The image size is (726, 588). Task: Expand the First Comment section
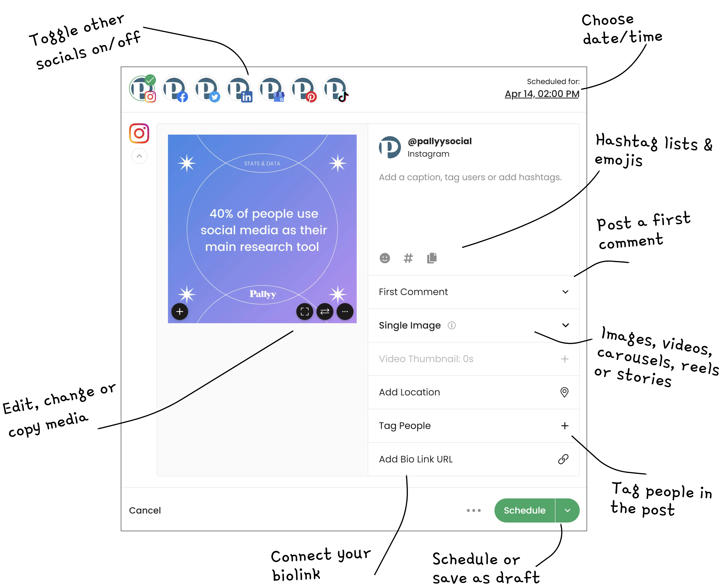(x=564, y=292)
